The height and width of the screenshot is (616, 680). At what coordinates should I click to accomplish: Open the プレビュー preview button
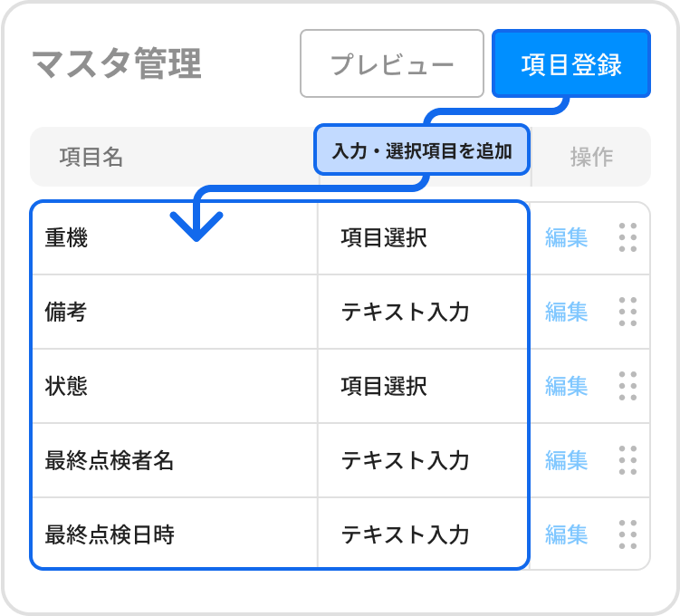pyautogui.click(x=392, y=64)
